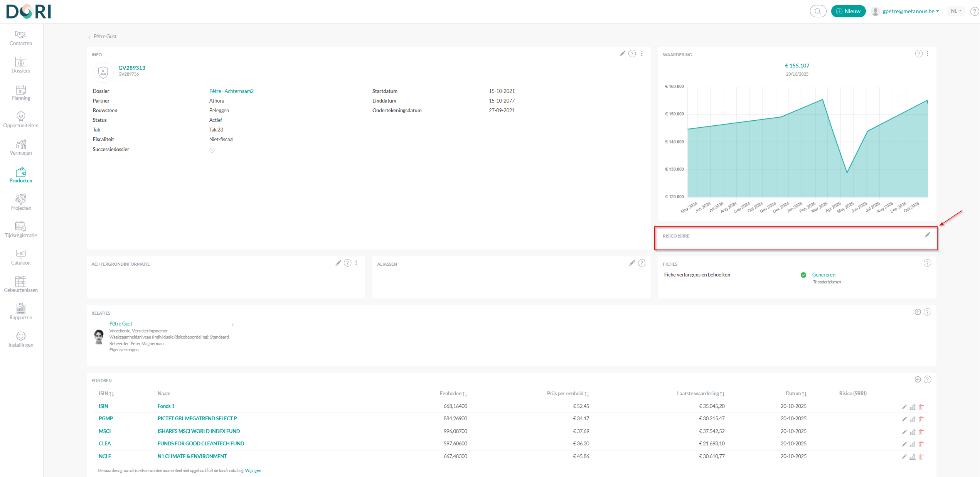Click the Info panel edit pencil icon

coord(622,54)
